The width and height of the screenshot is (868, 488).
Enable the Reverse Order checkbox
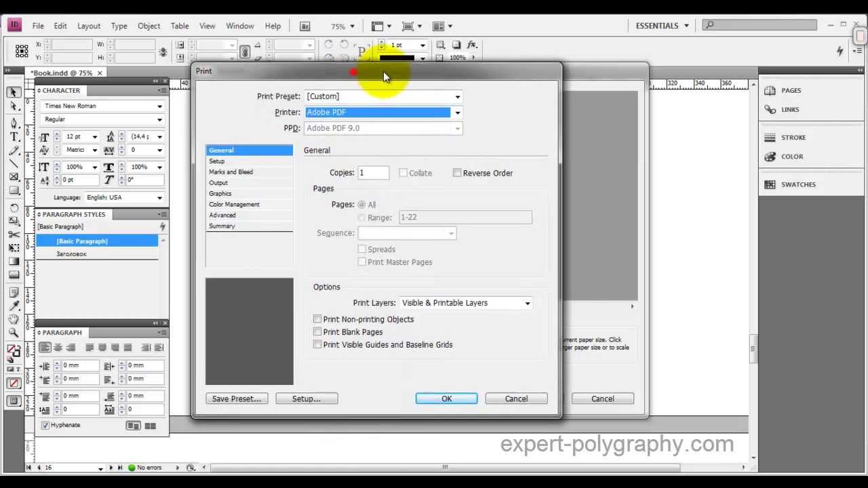(457, 173)
